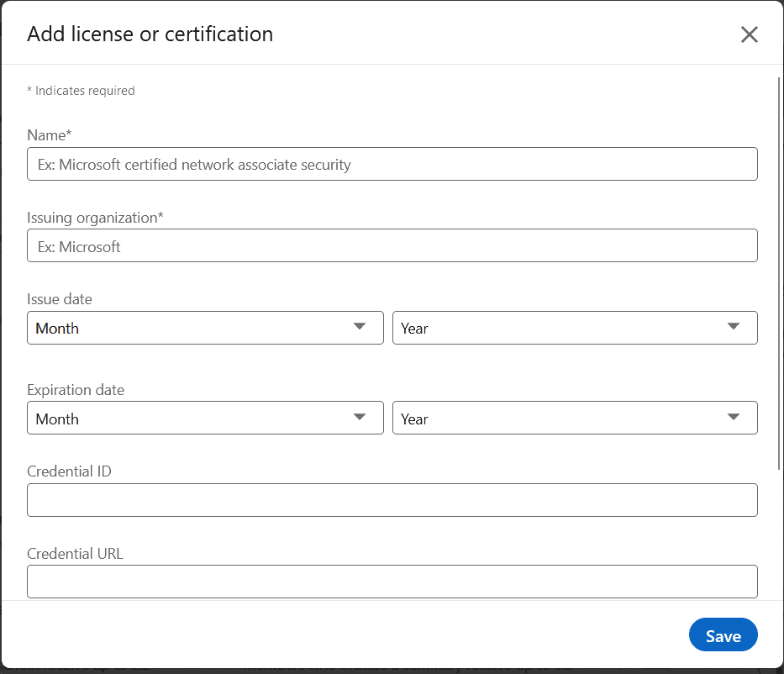
Task: Click the Issuing organization* label
Action: click(x=95, y=218)
